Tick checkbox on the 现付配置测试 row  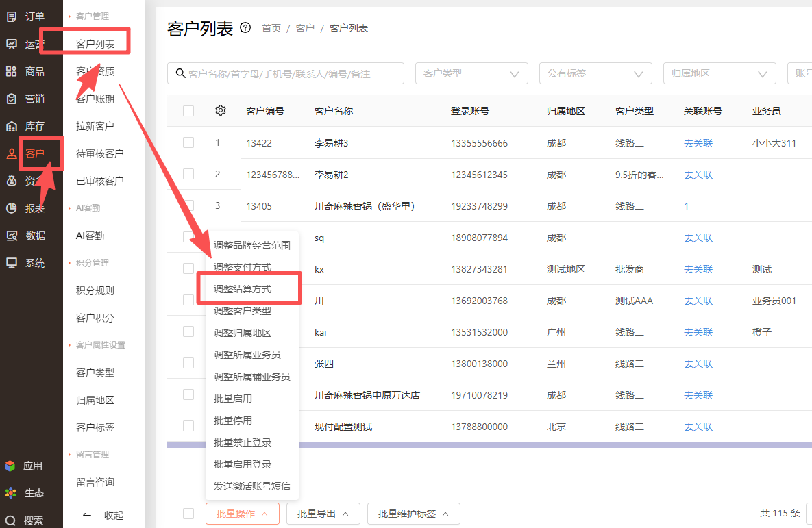(188, 426)
